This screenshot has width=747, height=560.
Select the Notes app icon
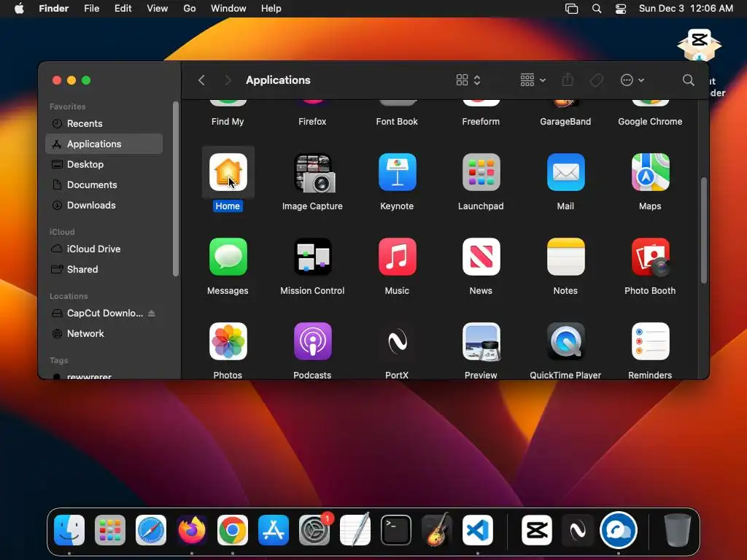(x=565, y=257)
